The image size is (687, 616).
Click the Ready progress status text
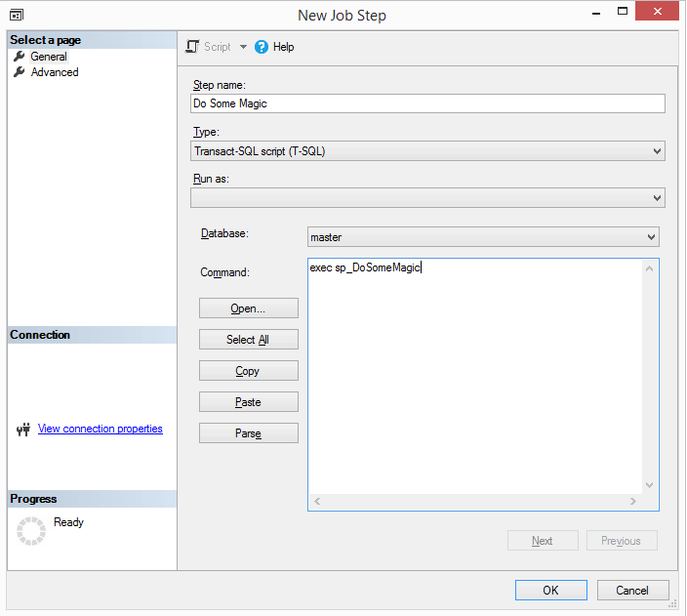[68, 522]
